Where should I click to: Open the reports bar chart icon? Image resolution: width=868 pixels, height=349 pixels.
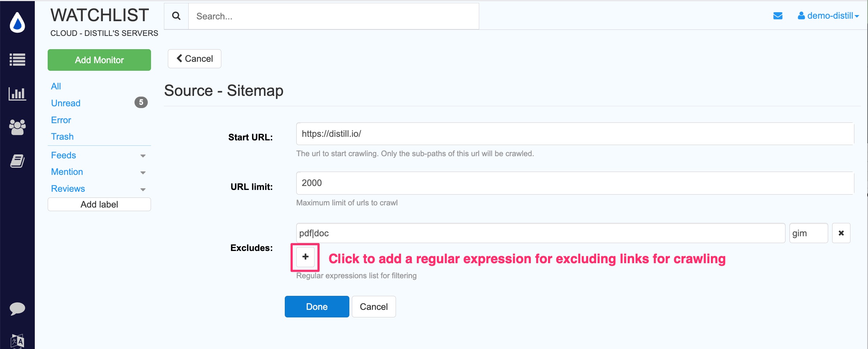[17, 94]
